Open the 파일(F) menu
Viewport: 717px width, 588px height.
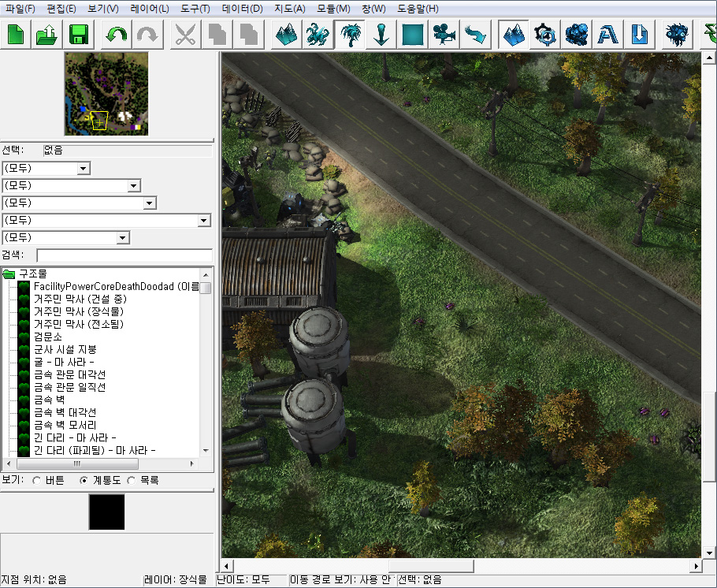point(20,9)
